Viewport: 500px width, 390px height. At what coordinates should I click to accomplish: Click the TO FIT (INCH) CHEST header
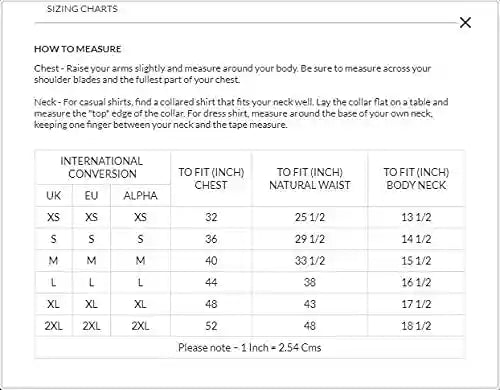[211, 179]
